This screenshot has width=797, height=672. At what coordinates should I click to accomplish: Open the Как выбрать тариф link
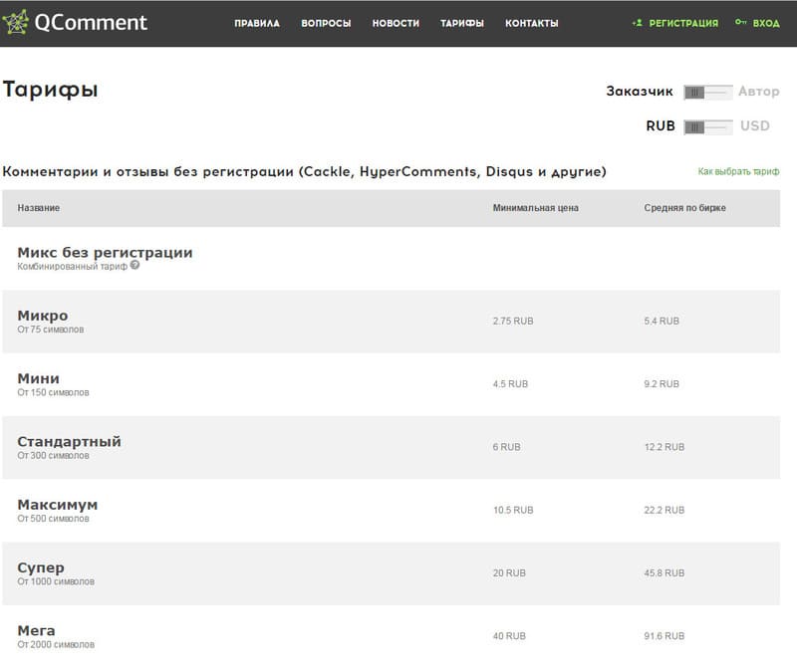738,172
